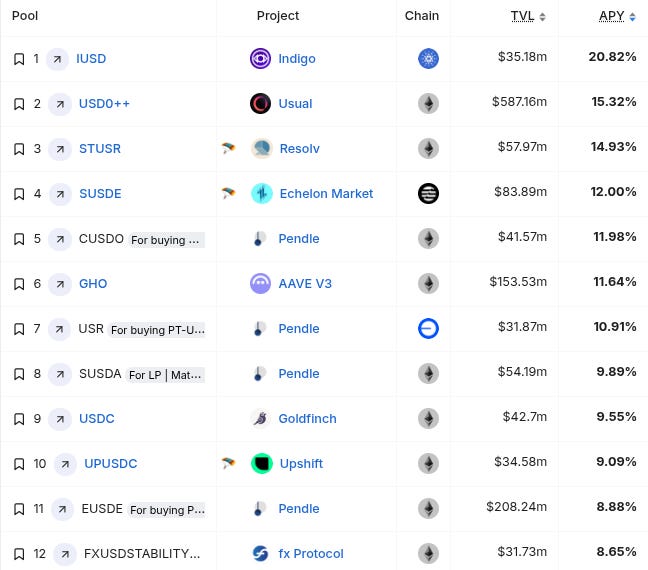Click the airdrop parachute icon beside Resolv
This screenshot has height=570, width=648.
click(x=228, y=148)
